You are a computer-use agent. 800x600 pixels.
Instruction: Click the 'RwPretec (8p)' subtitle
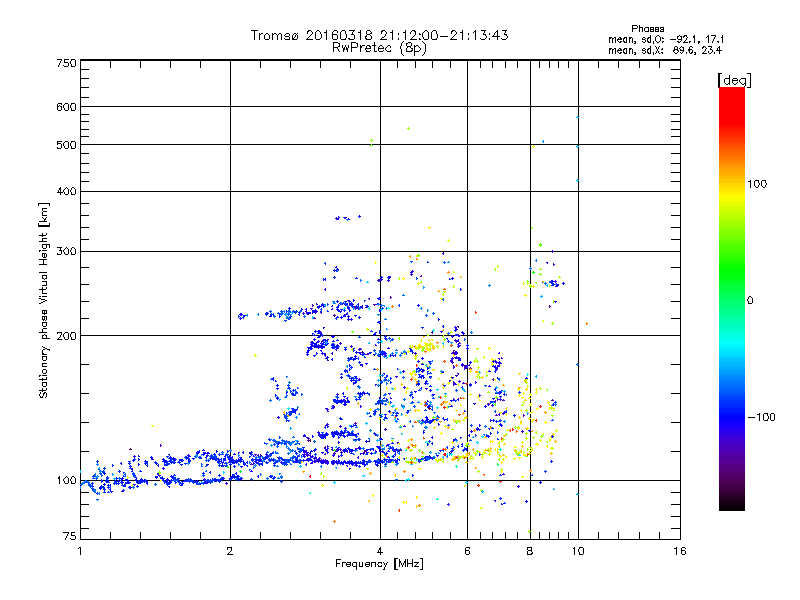point(379,48)
